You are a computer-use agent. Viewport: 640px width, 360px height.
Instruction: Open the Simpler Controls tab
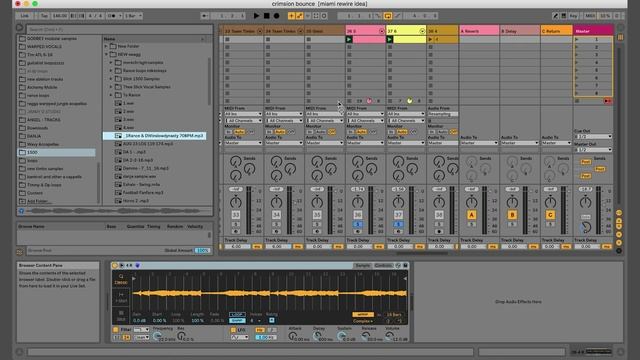(x=383, y=265)
